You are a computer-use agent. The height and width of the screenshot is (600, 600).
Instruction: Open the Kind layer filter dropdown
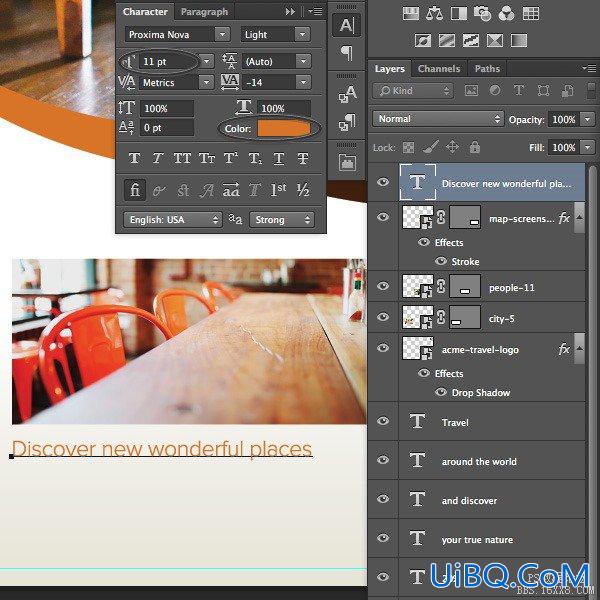[413, 91]
